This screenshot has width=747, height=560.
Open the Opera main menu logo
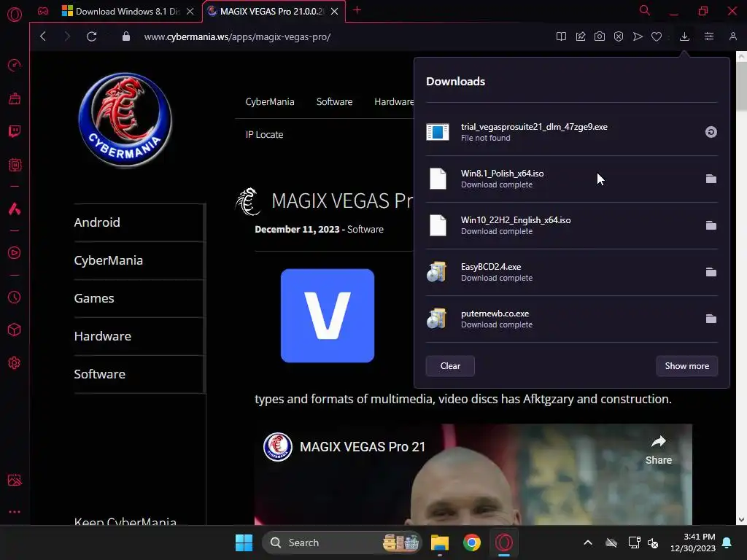pos(15,15)
